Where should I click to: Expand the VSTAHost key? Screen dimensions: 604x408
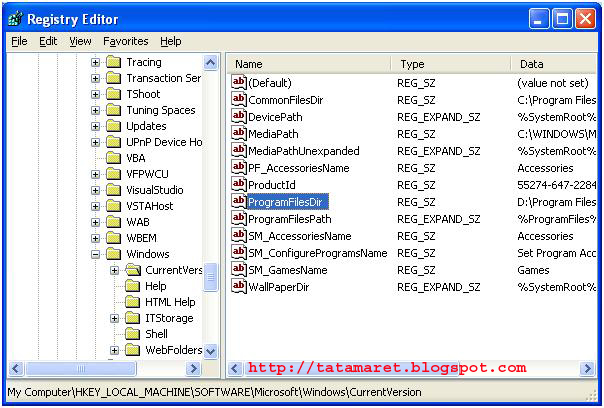pyautogui.click(x=95, y=206)
